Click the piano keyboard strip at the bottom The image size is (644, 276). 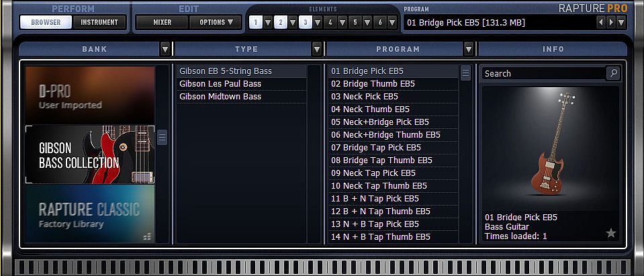(x=322, y=267)
